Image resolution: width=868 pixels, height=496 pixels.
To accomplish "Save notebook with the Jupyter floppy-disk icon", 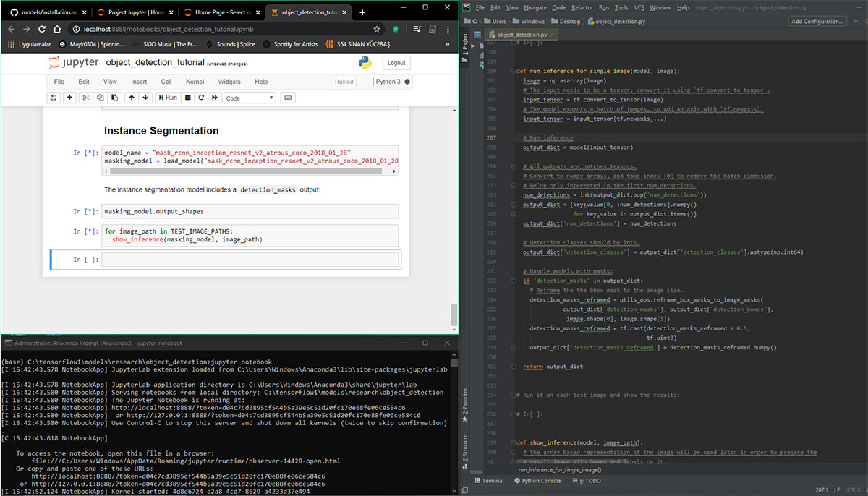I will pyautogui.click(x=54, y=98).
